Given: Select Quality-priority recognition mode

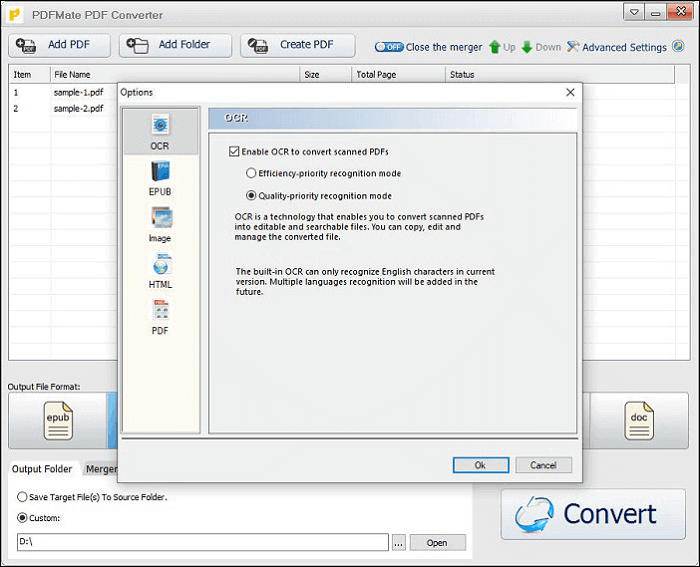Looking at the screenshot, I should pyautogui.click(x=251, y=196).
